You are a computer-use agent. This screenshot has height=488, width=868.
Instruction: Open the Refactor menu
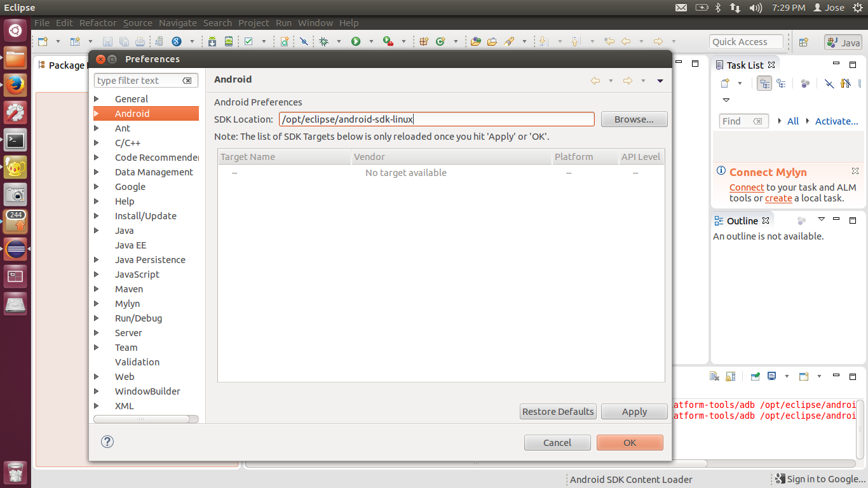tap(98, 23)
